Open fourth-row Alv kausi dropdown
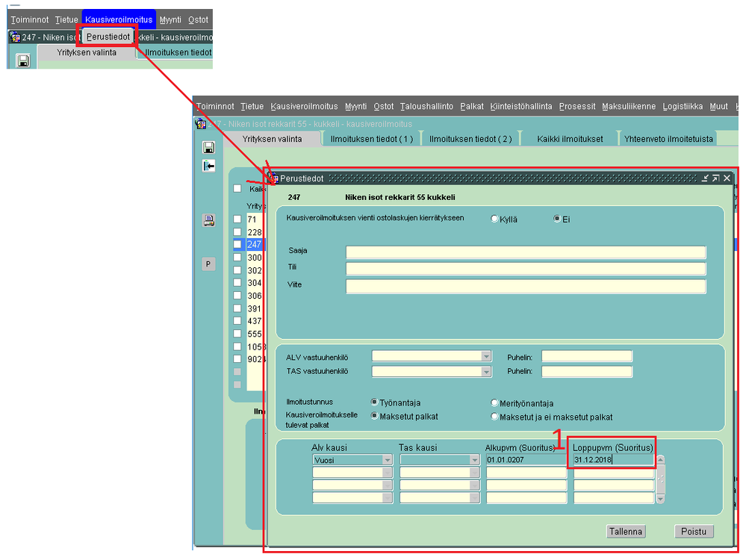 pos(388,498)
